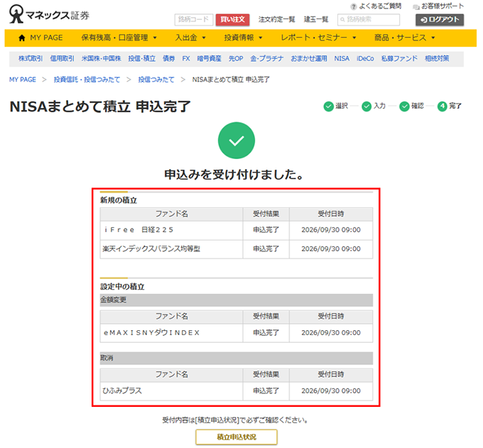
Task: Click the Monex Securities logo
Action: [49, 14]
